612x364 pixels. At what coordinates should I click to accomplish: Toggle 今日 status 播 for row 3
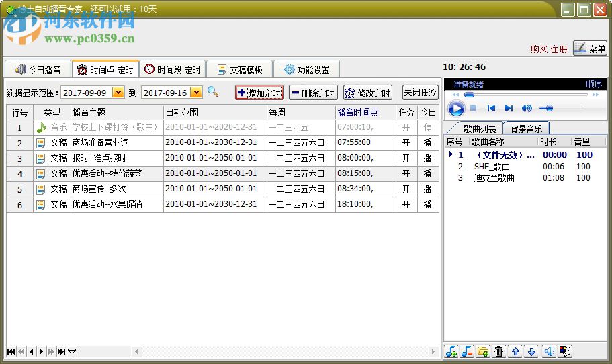(x=428, y=158)
